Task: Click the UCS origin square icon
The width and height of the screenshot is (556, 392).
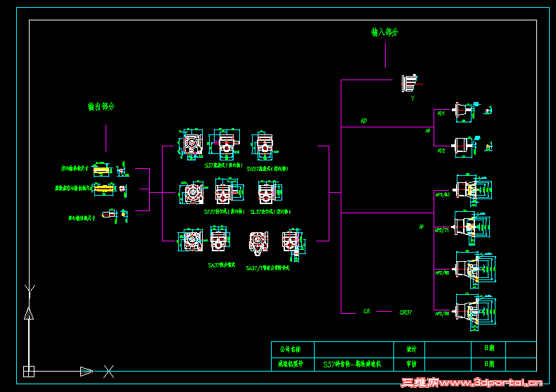Action: point(29,372)
